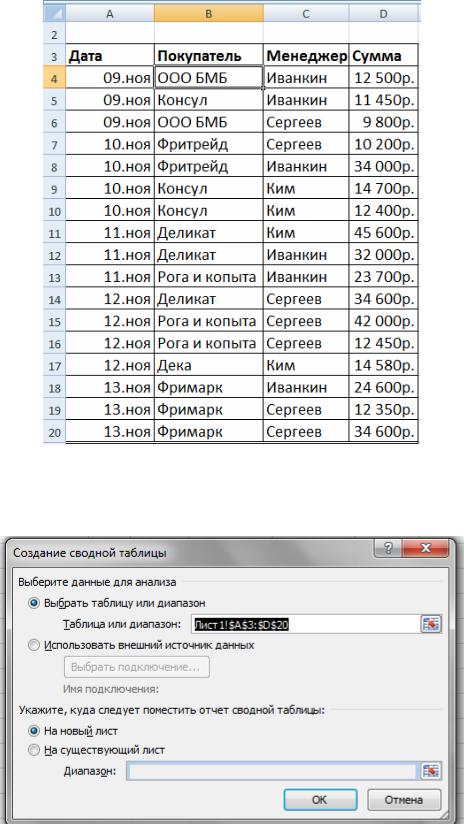This screenshot has height=824, width=464.
Task: Select Использовать внешний источник данных option
Action: (x=35, y=645)
